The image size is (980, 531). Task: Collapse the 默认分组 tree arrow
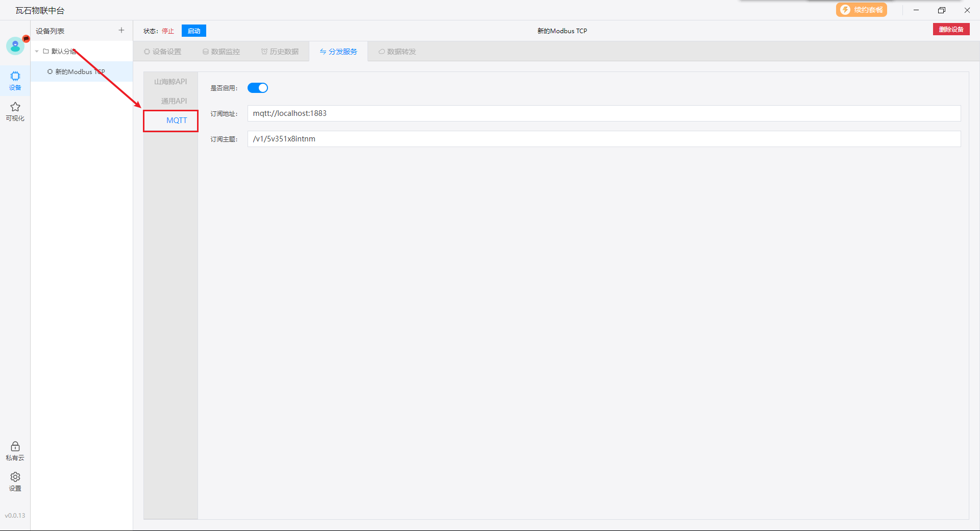tap(37, 51)
